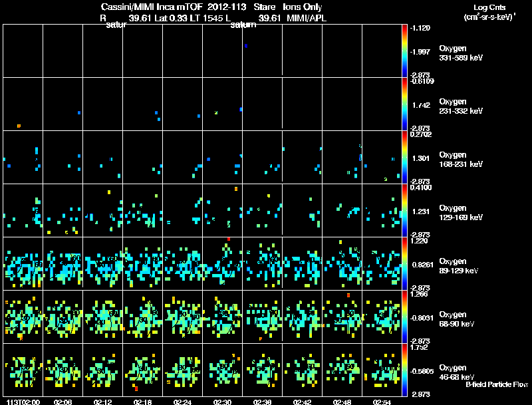The width and height of the screenshot is (532, 405).
Task: Click the 'Oxygen 168-231 keV' label
Action: 461,160
